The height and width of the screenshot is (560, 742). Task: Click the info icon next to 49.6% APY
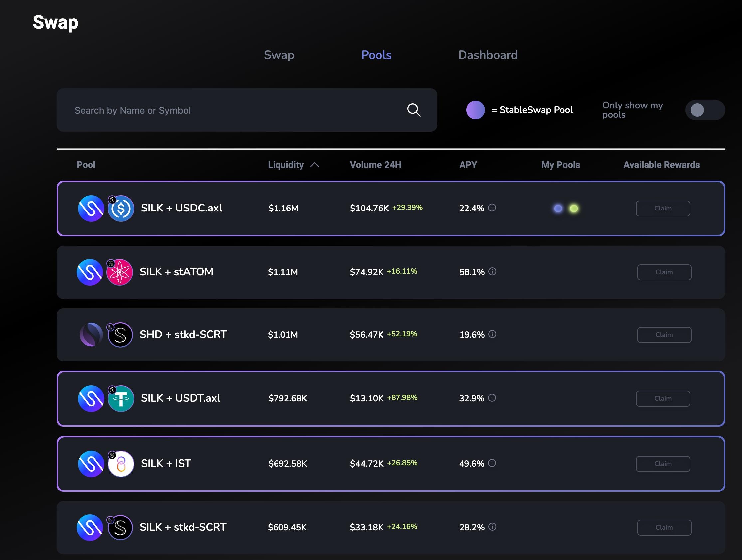coord(492,463)
